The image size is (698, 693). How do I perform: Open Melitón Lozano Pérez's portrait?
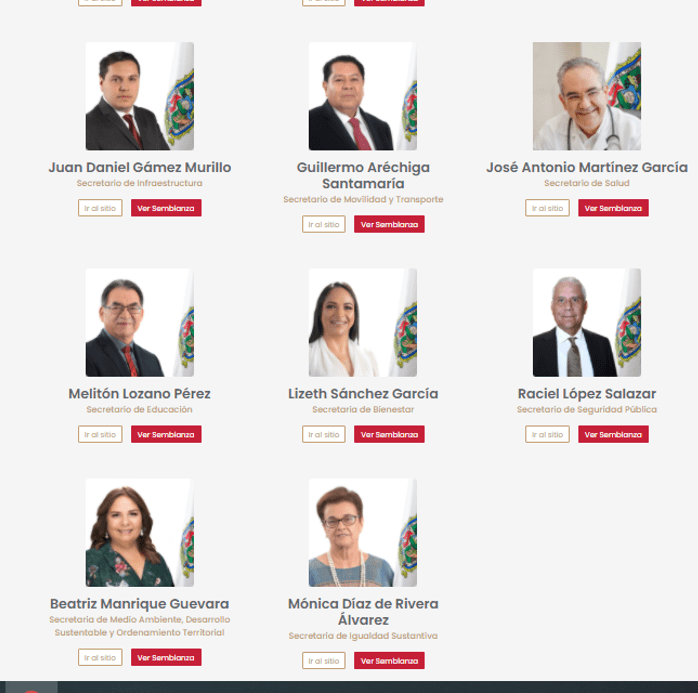140,322
